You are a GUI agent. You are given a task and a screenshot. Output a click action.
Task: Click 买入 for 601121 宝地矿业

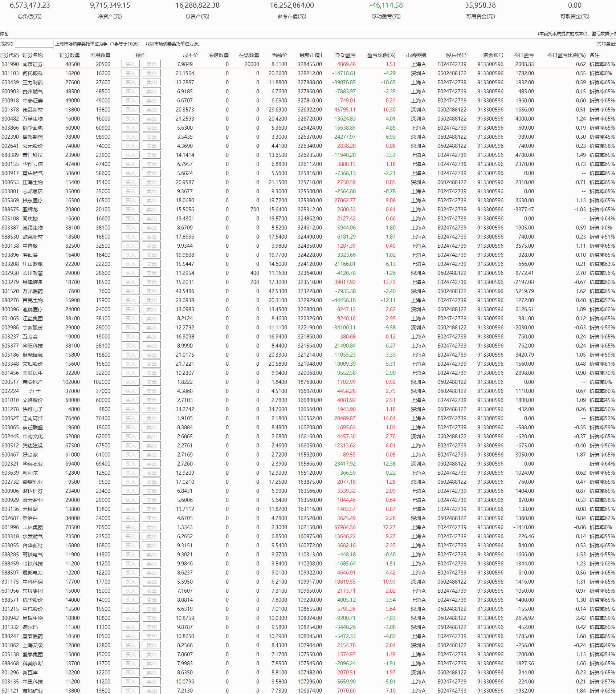click(131, 691)
